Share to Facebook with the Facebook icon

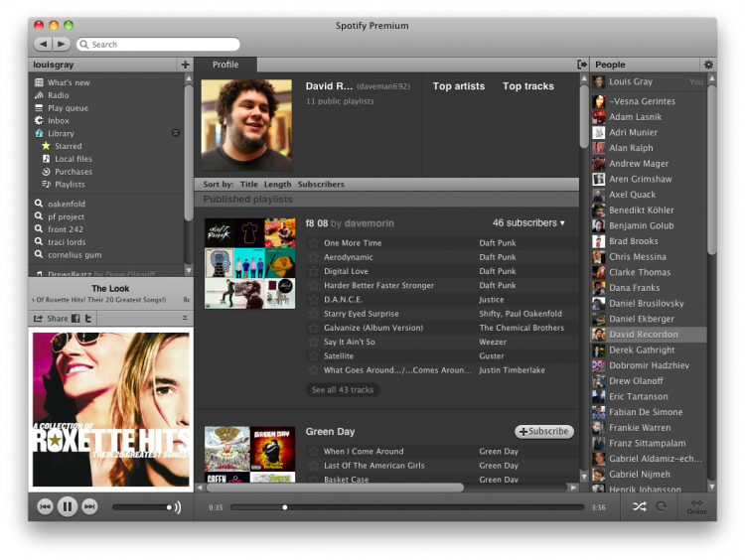pyautogui.click(x=75, y=319)
